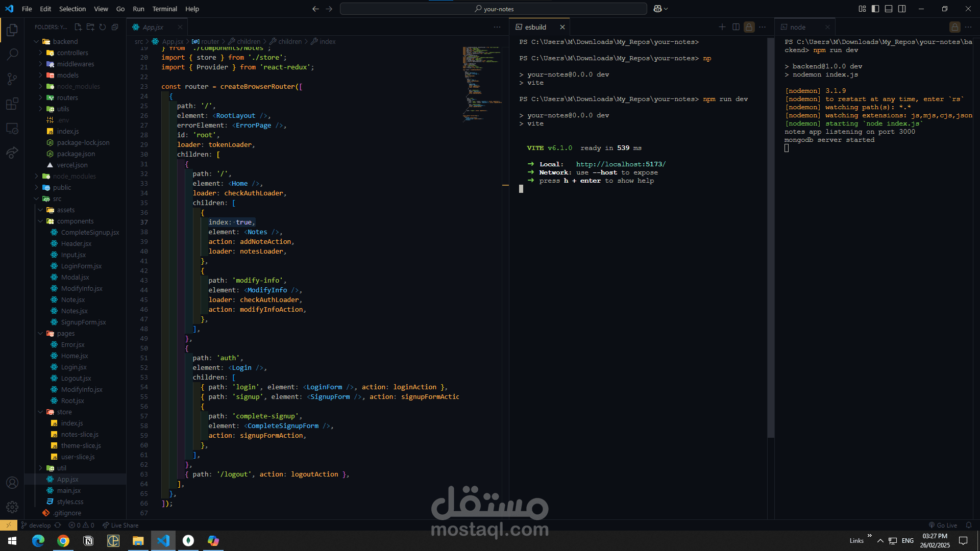Collapse all folders in explorer
This screenshot has width=980, height=551.
click(115, 27)
